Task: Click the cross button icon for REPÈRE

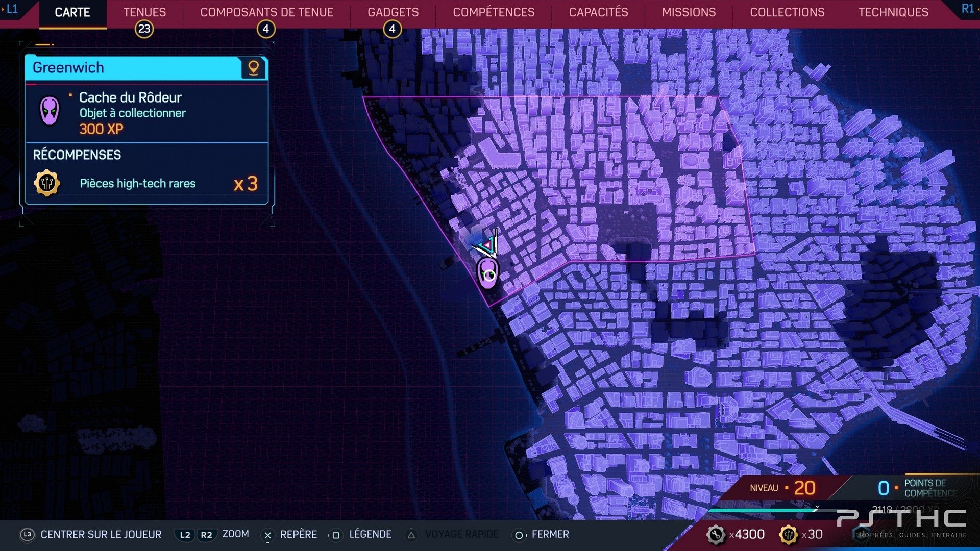Action: pyautogui.click(x=267, y=535)
